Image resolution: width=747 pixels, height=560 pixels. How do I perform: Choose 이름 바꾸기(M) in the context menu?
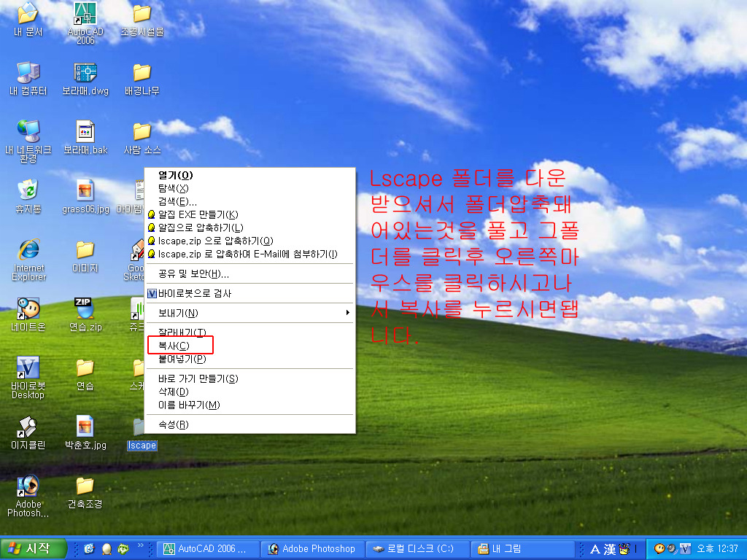tap(250, 405)
